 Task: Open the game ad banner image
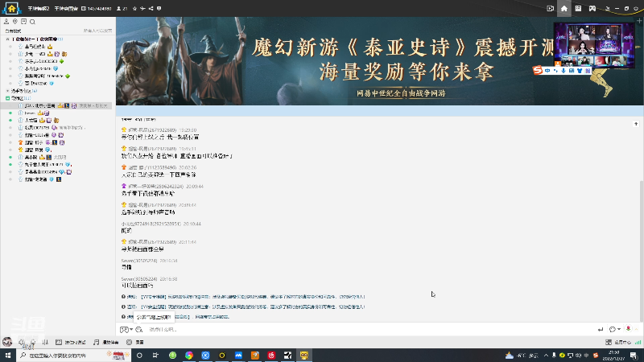pos(379,61)
